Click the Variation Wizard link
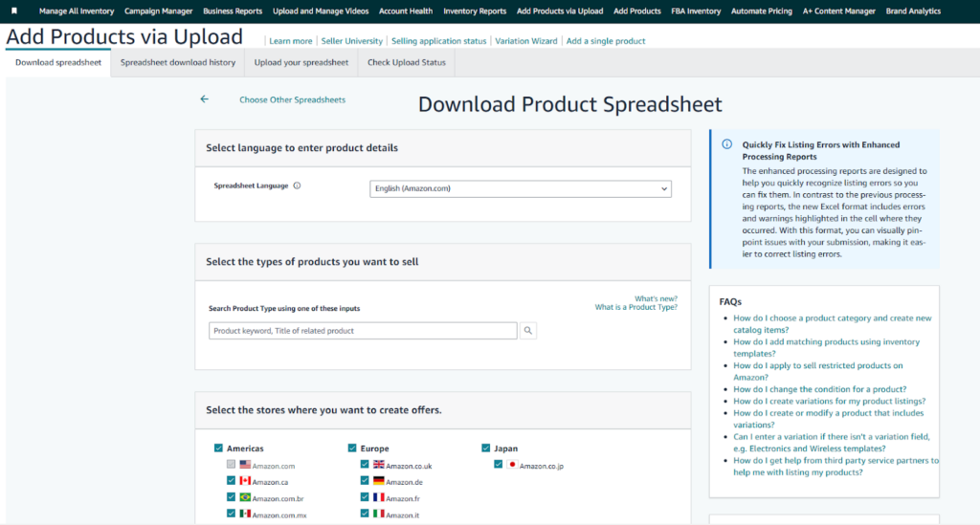 click(x=527, y=41)
